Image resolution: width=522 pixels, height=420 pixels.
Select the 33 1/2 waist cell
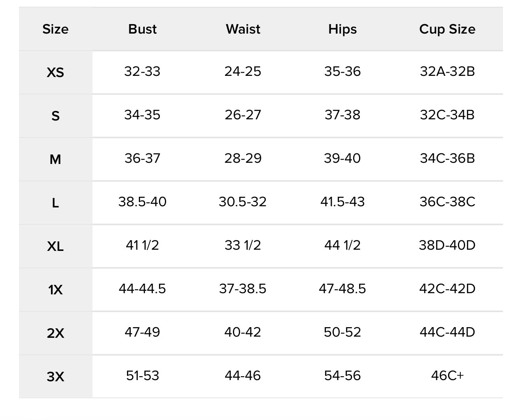tap(243, 245)
